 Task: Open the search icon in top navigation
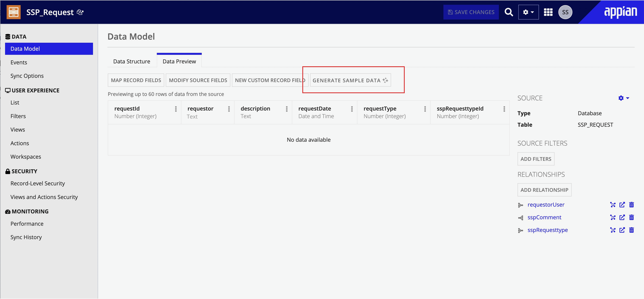509,12
